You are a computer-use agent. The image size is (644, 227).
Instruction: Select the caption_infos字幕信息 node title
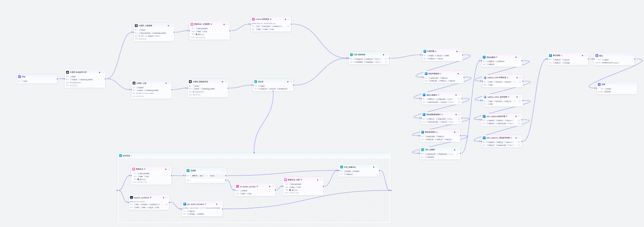[497, 77]
